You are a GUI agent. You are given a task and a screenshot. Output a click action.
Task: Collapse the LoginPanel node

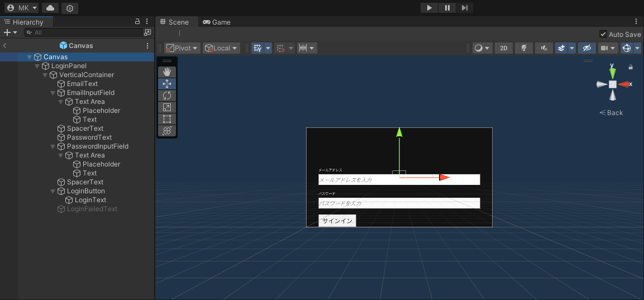pyautogui.click(x=37, y=66)
